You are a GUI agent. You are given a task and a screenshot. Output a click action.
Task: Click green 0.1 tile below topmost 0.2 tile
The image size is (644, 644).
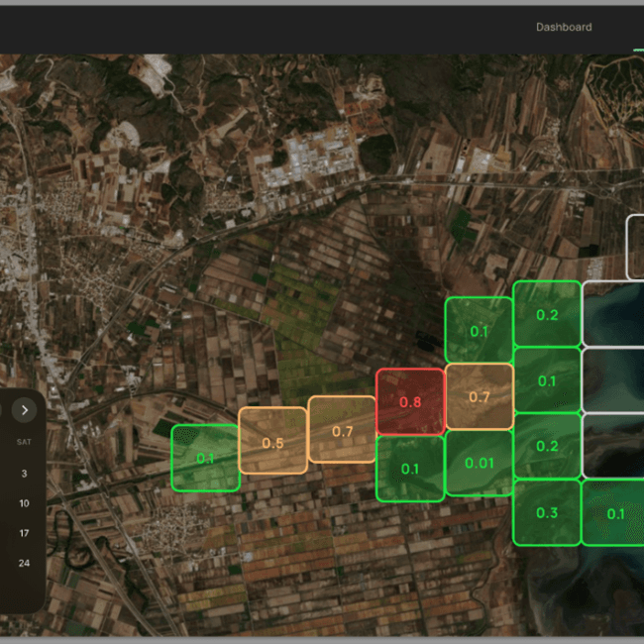pyautogui.click(x=547, y=380)
